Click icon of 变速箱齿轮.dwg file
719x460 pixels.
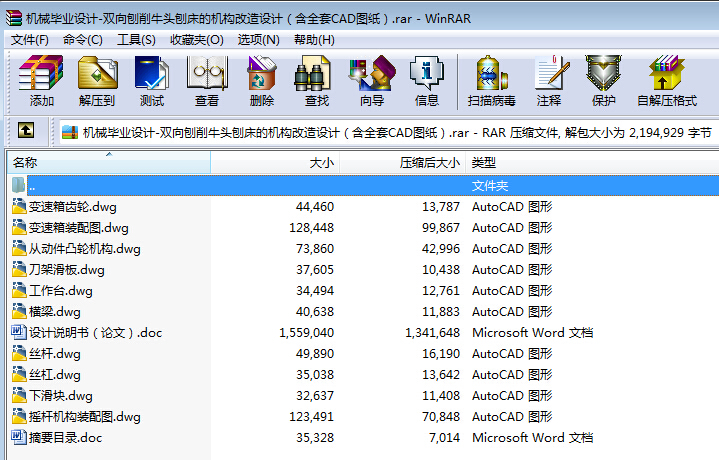coord(19,206)
